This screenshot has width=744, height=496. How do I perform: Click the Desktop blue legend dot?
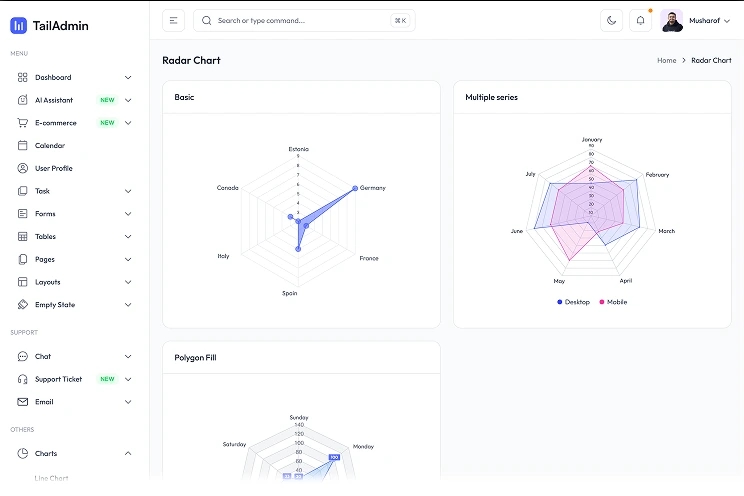point(559,302)
